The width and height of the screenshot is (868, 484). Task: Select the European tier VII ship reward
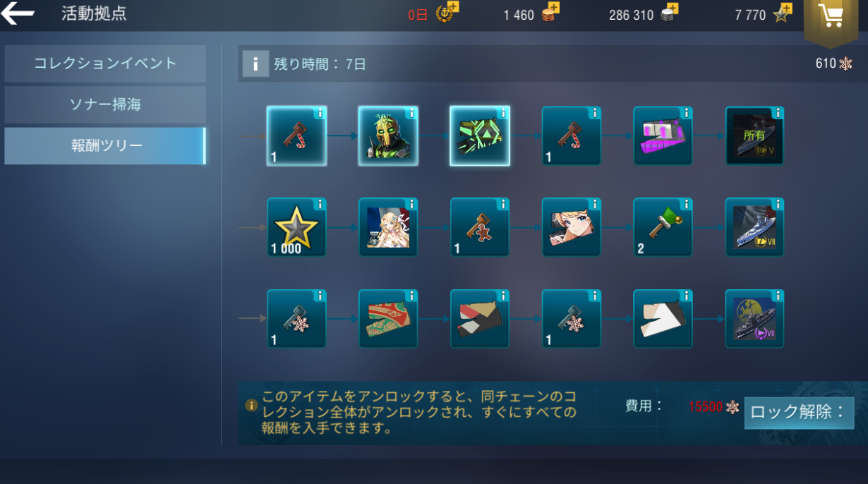point(755,319)
